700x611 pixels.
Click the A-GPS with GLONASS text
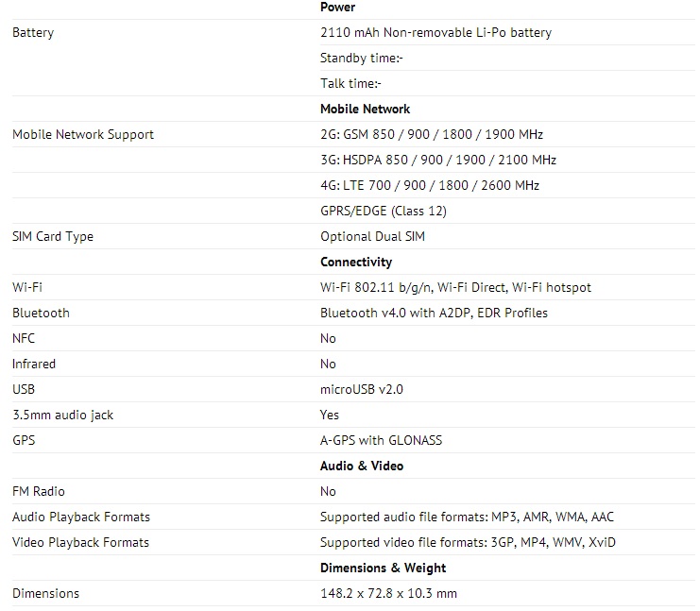tap(381, 441)
